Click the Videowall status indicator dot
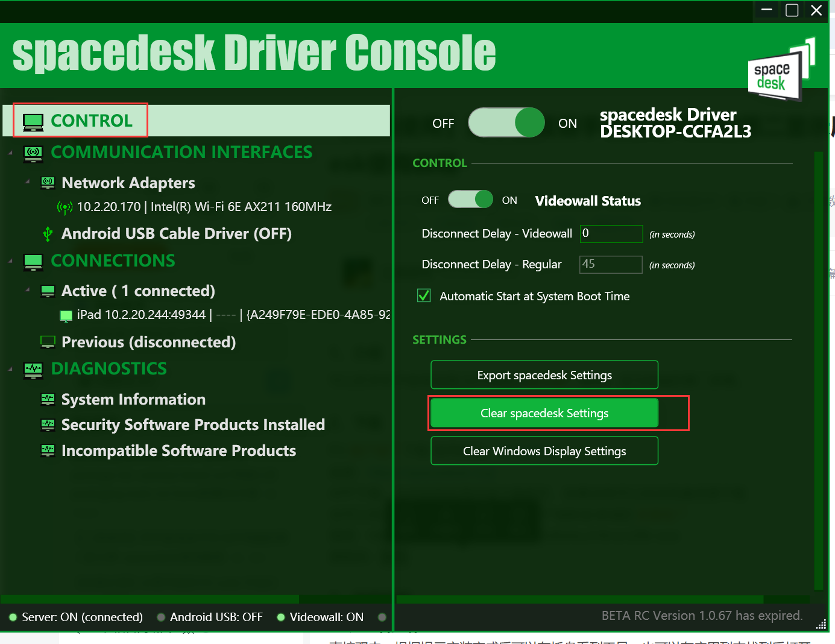This screenshot has width=835, height=644. 280,617
